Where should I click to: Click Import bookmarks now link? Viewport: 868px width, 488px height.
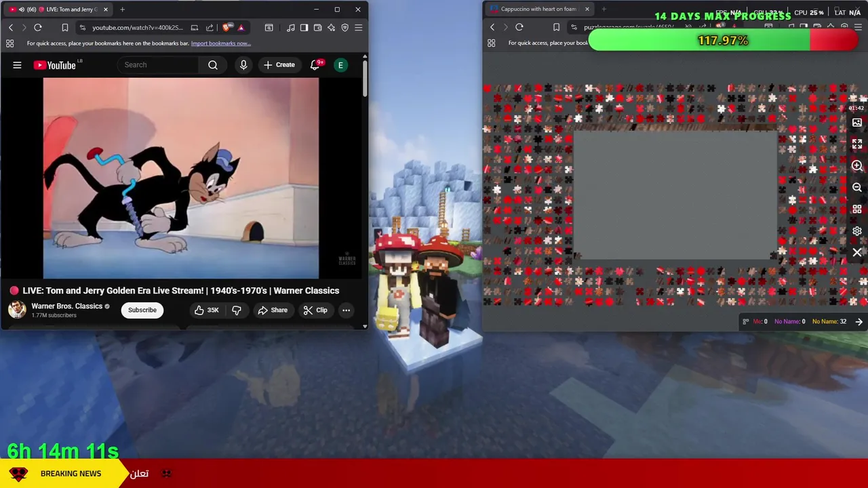(x=221, y=43)
